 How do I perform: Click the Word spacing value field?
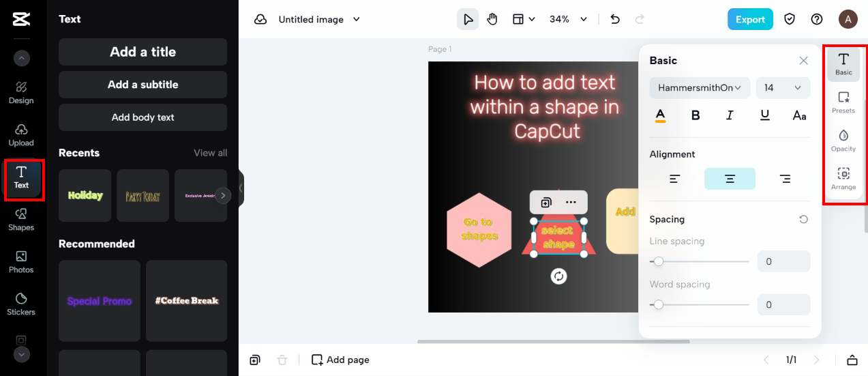[783, 304]
